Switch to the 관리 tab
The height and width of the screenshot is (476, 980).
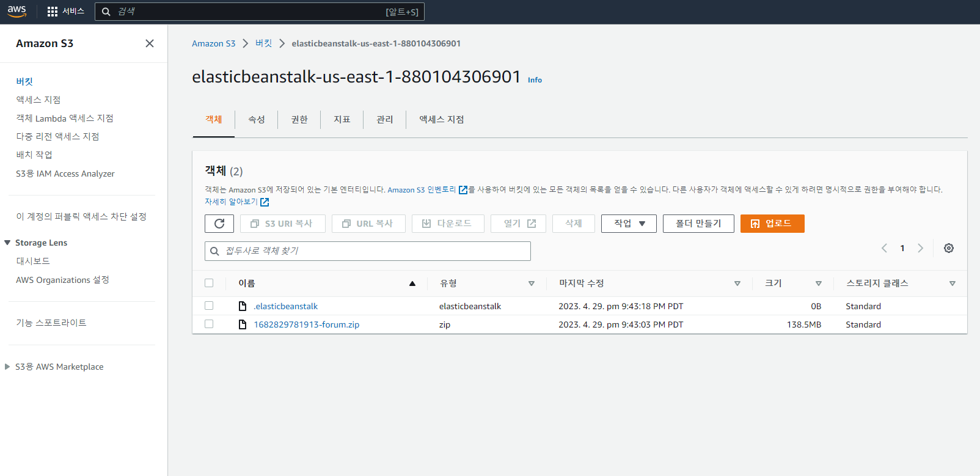pyautogui.click(x=385, y=120)
